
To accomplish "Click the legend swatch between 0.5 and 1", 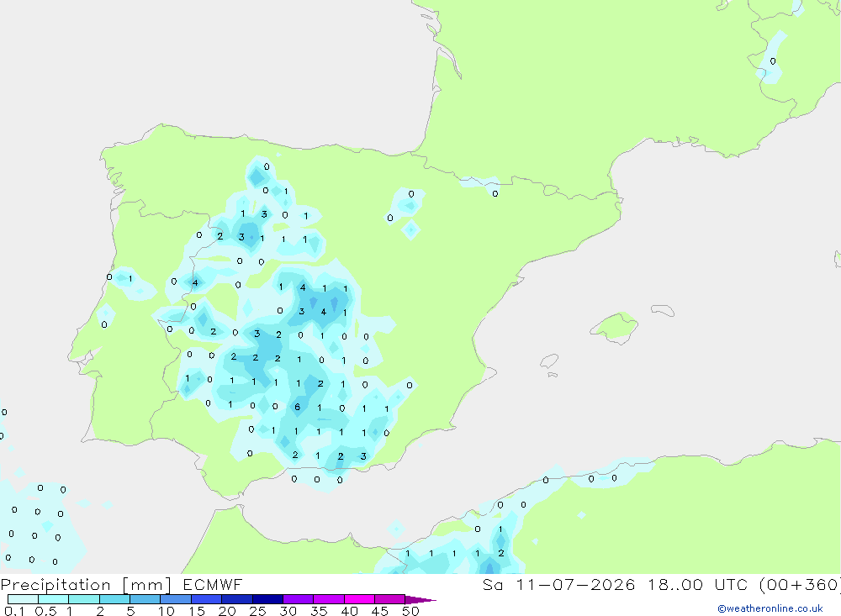I will pyautogui.click(x=54, y=599).
